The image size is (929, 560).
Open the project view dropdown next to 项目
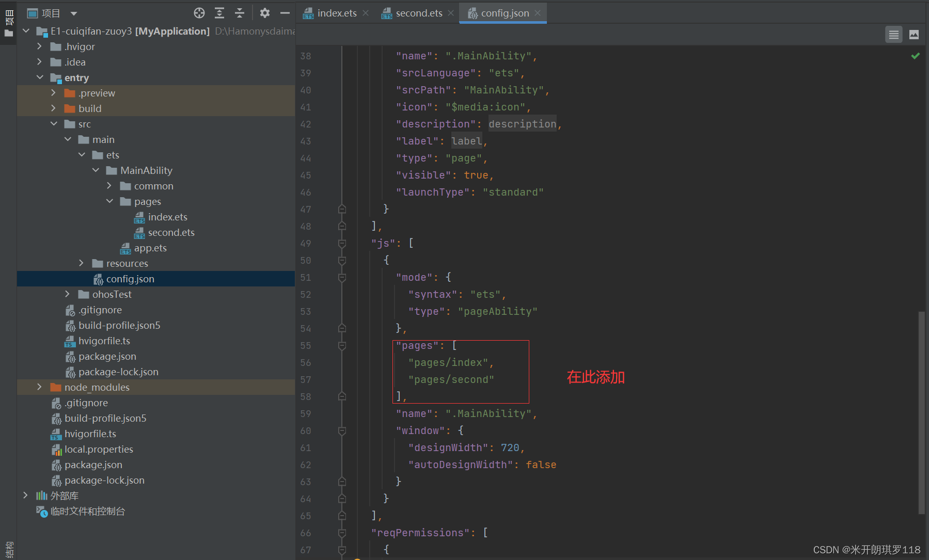point(74,13)
